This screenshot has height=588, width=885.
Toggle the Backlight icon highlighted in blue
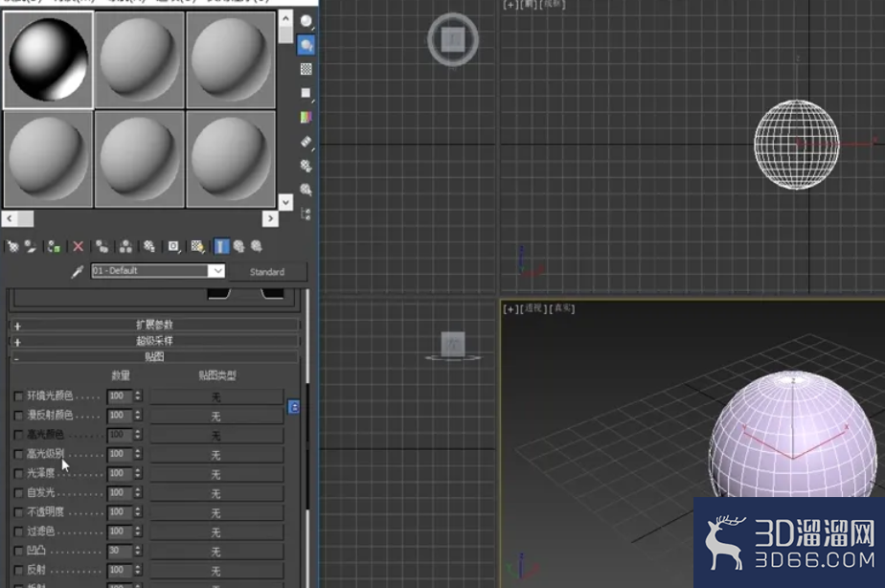(x=306, y=45)
